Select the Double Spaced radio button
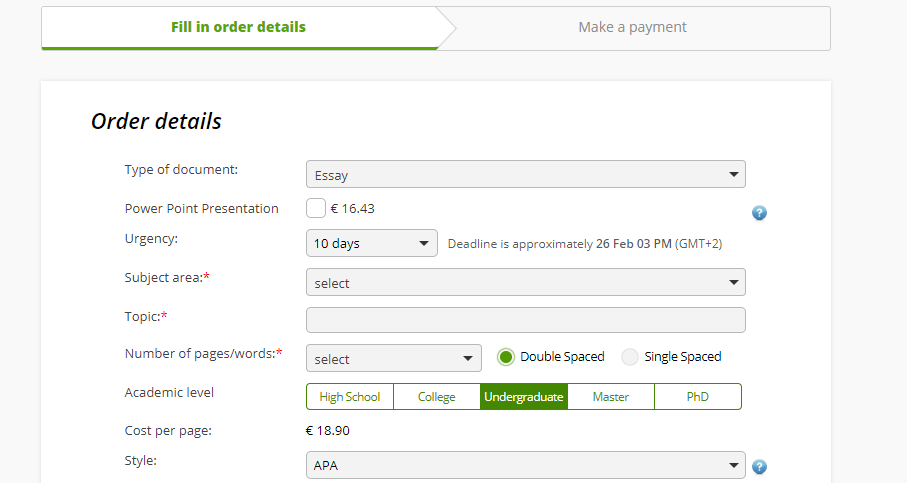Image resolution: width=907 pixels, height=483 pixels. click(506, 357)
